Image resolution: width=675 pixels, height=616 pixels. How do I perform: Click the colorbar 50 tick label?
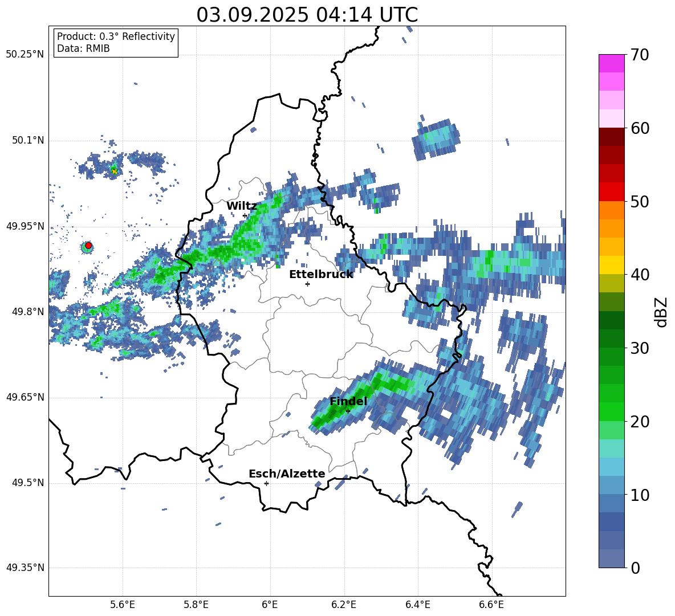pyautogui.click(x=640, y=201)
